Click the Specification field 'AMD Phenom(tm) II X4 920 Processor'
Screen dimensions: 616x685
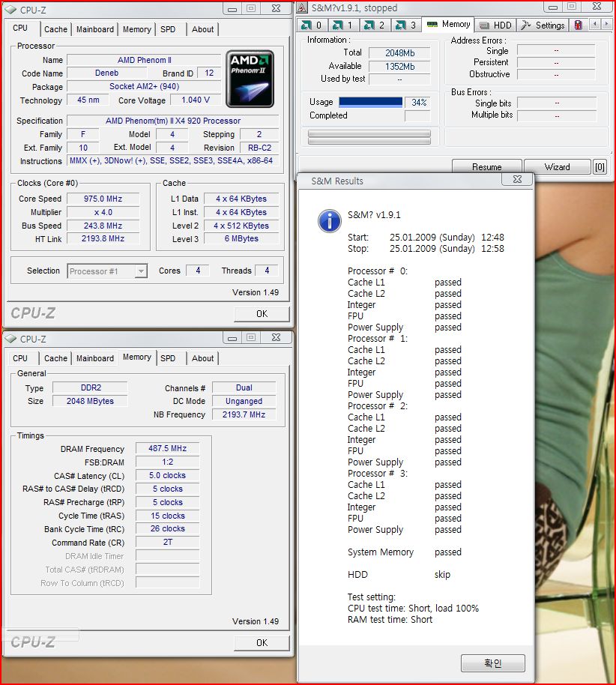173,121
